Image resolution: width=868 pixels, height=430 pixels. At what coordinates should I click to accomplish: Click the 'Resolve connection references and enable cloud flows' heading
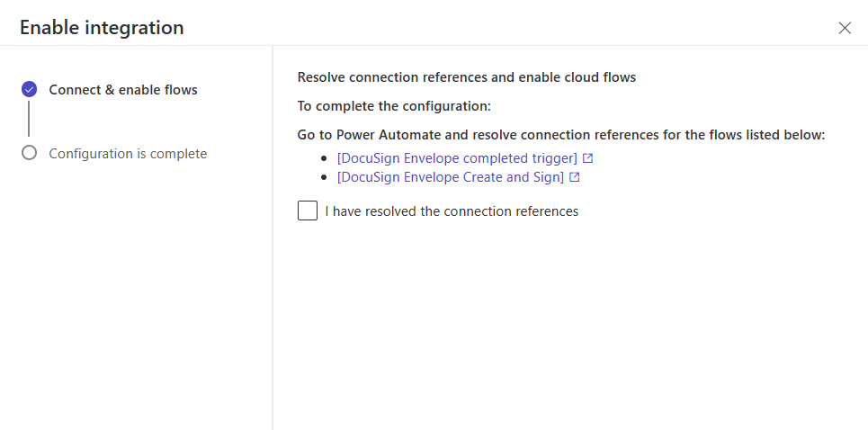point(466,77)
